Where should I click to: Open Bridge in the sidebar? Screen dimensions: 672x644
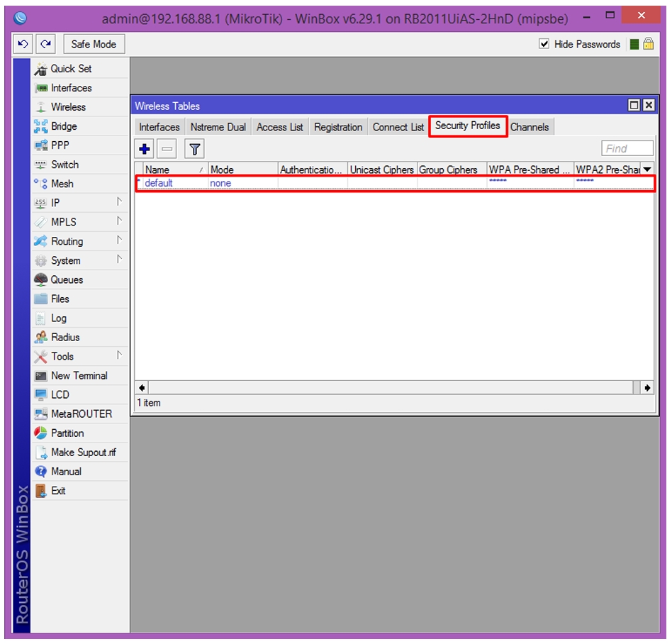(x=81, y=126)
